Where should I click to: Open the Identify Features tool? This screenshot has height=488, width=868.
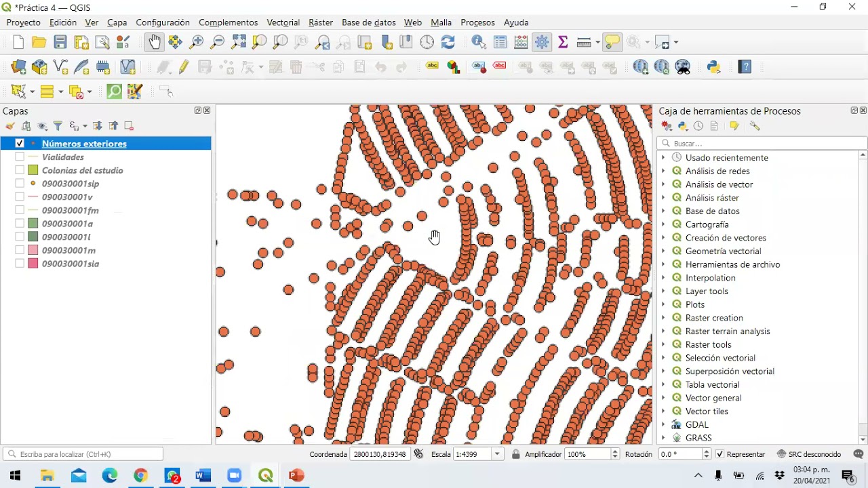tap(479, 42)
